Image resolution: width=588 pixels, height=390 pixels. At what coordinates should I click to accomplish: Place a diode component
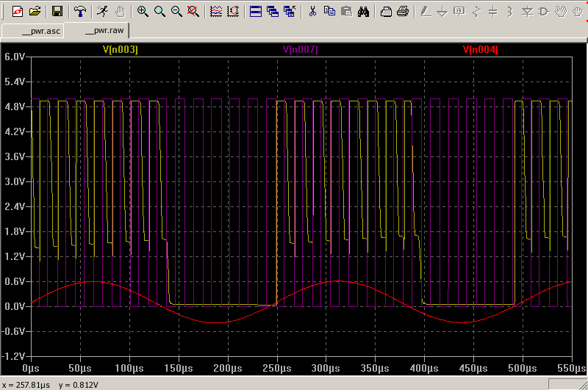coord(527,11)
